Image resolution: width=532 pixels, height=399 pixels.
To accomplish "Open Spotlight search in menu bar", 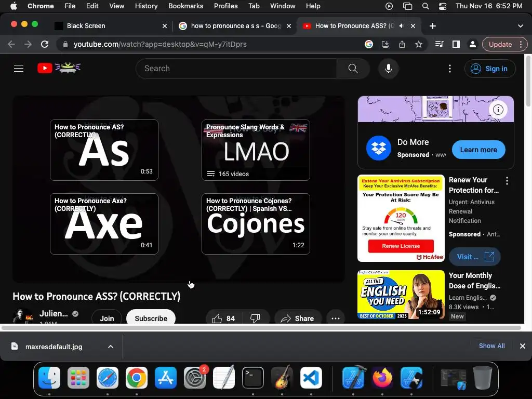I will [x=425, y=6].
